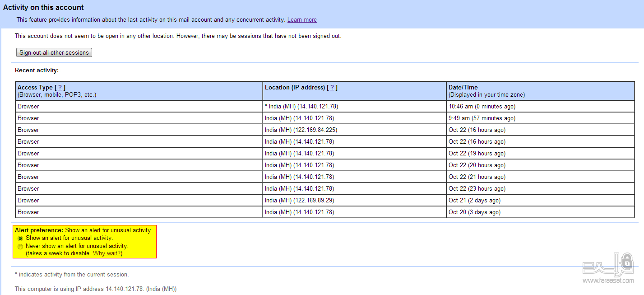Click the Activity on this account heading
Viewport: 644px width, 295px height.
click(44, 8)
